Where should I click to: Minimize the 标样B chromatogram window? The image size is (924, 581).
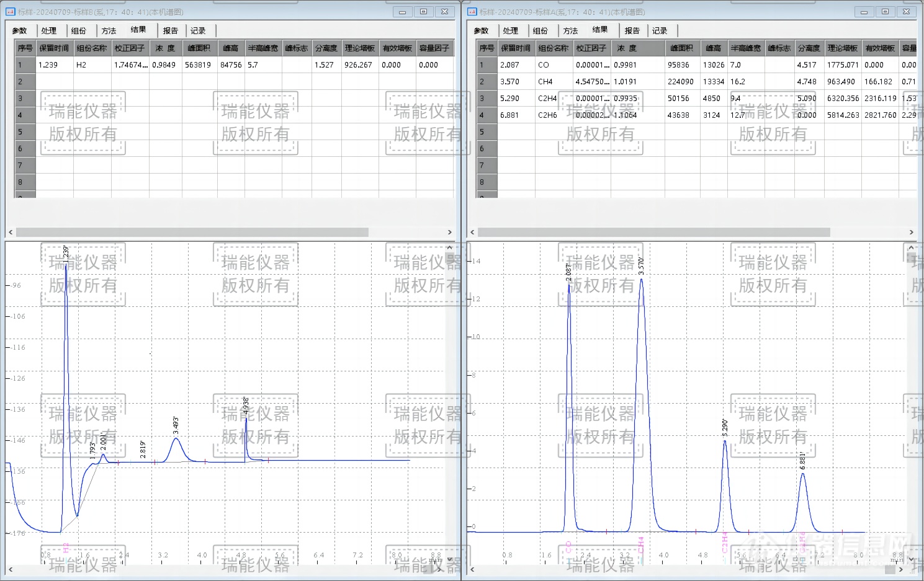click(402, 12)
